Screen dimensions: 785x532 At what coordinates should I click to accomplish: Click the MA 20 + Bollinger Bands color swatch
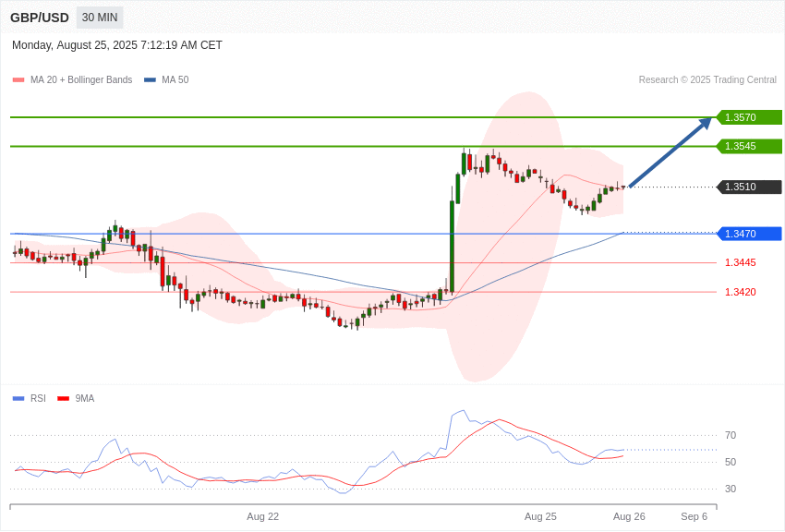(18, 80)
